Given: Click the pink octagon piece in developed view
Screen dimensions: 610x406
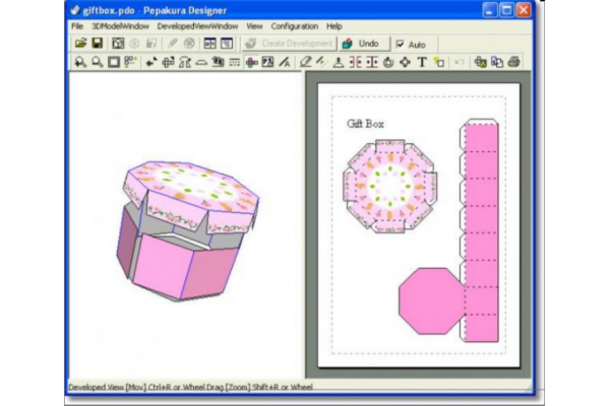Looking at the screenshot, I should point(431,300).
